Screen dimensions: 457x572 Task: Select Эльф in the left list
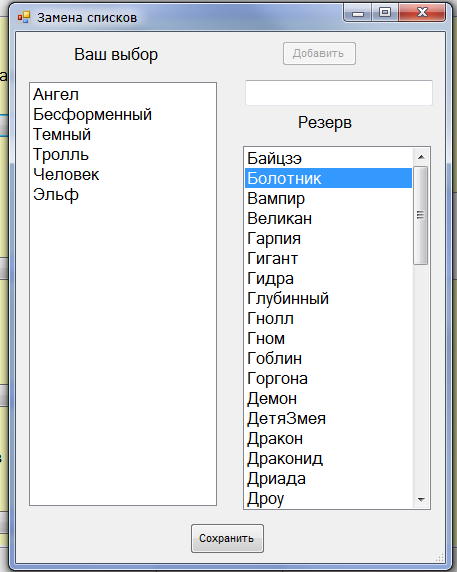coord(123,194)
